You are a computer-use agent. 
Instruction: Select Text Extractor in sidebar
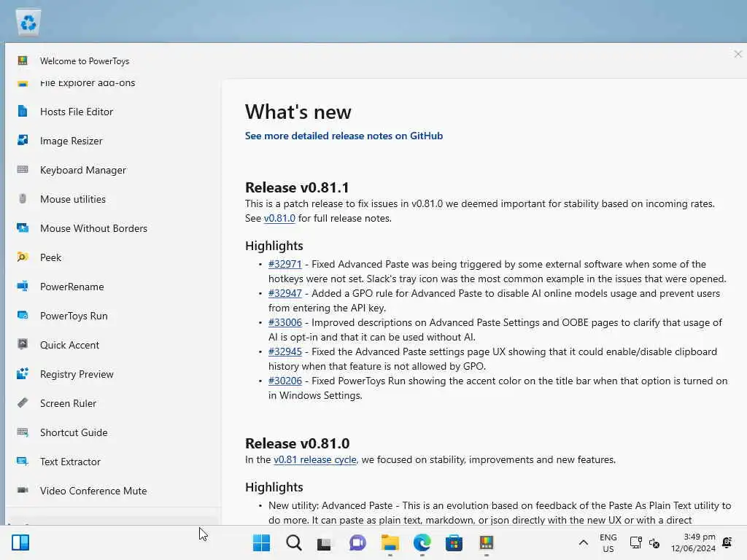pos(113,462)
